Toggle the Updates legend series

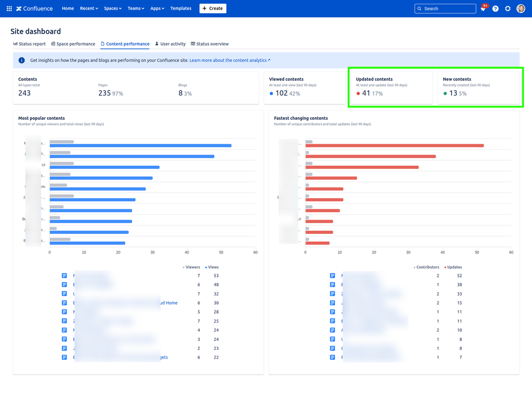click(454, 267)
